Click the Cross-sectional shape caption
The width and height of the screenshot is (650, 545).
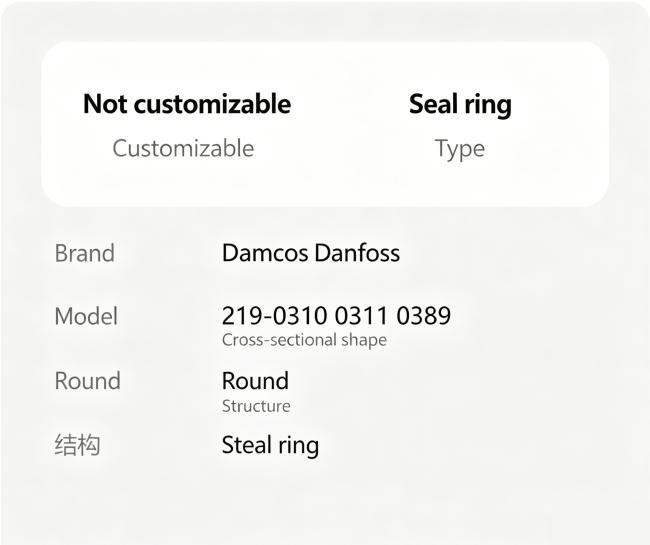coord(304,340)
